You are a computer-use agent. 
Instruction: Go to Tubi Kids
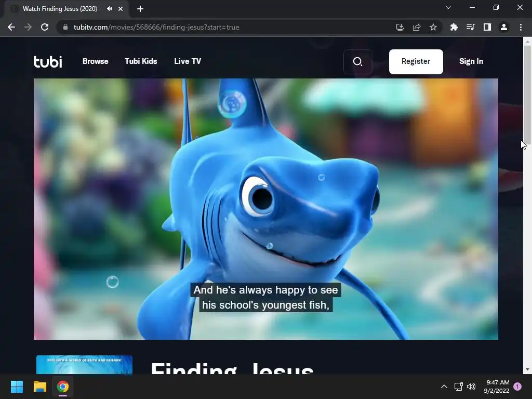point(141,61)
